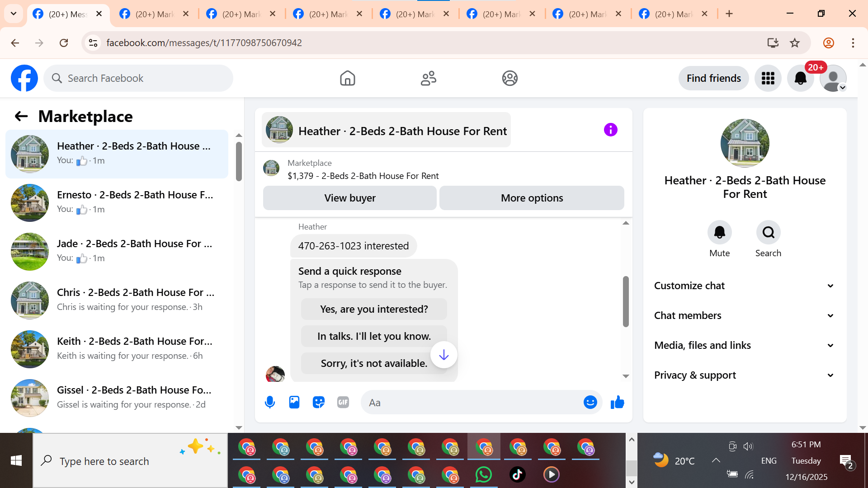The width and height of the screenshot is (868, 488).
Task: Show hidden system tray icons chevron
Action: point(716,460)
